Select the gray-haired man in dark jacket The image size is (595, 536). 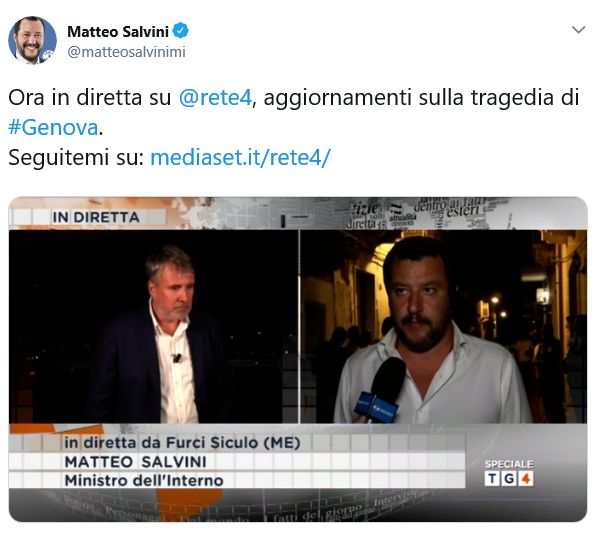point(159,335)
